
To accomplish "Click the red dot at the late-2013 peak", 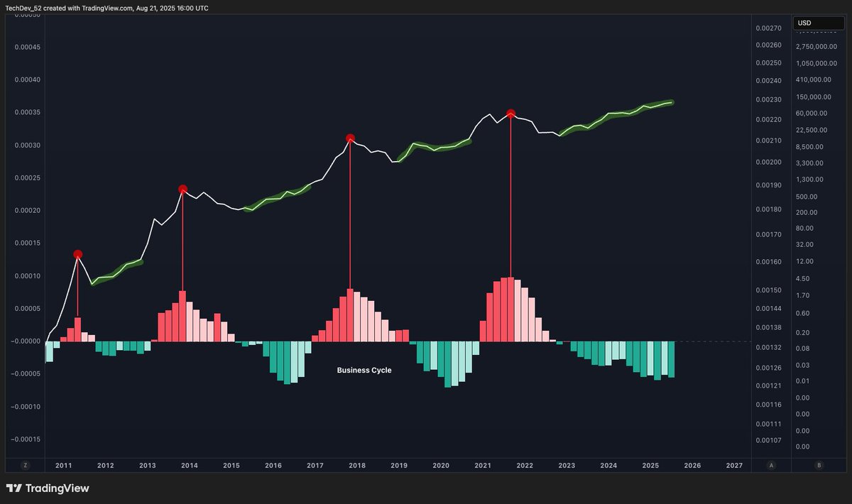I will 182,189.
